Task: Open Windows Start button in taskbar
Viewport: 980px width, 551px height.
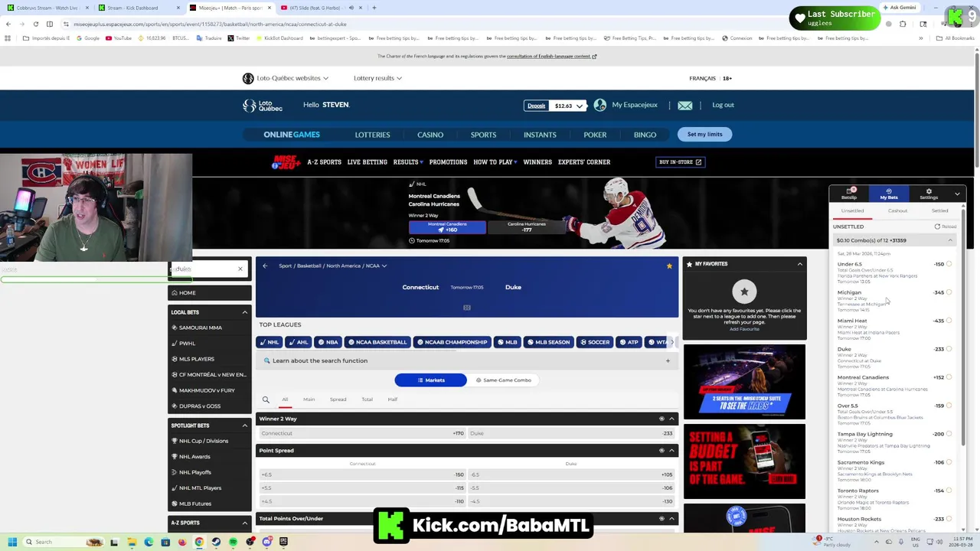Action: pyautogui.click(x=11, y=542)
